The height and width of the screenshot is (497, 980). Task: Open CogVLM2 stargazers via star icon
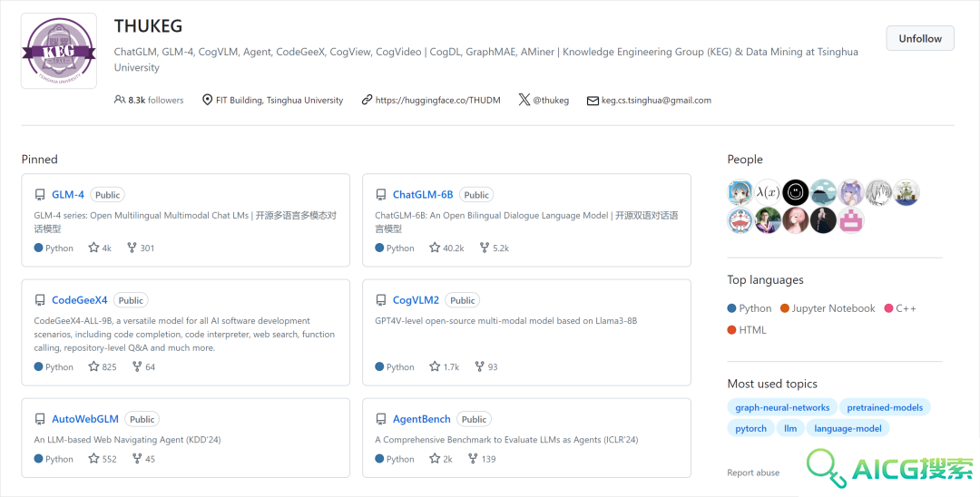[435, 366]
